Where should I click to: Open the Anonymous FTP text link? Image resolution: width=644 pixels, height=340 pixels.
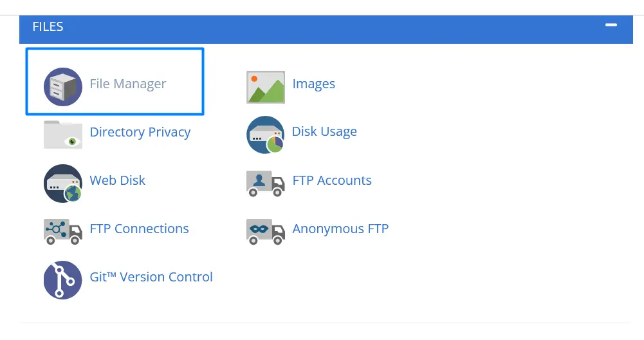tap(340, 229)
